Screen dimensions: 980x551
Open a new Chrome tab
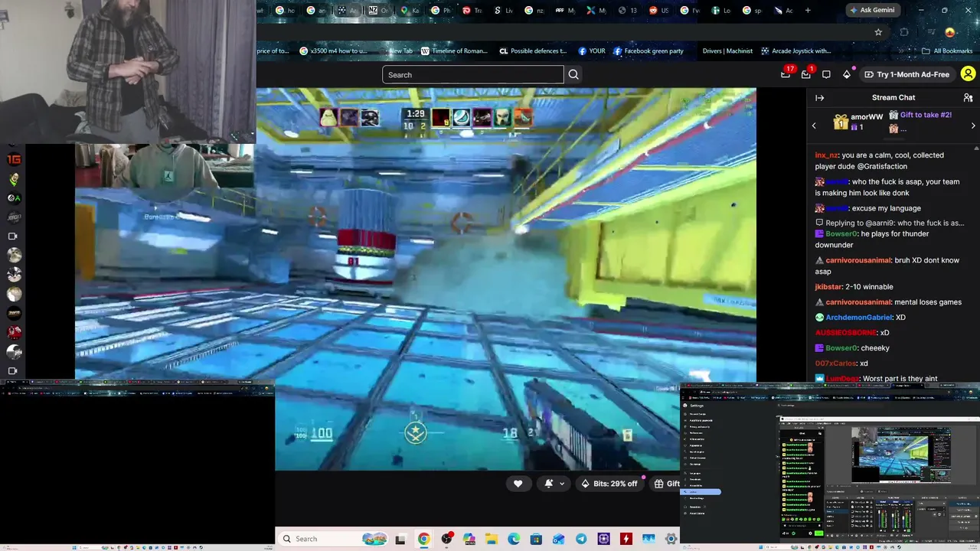[808, 10]
